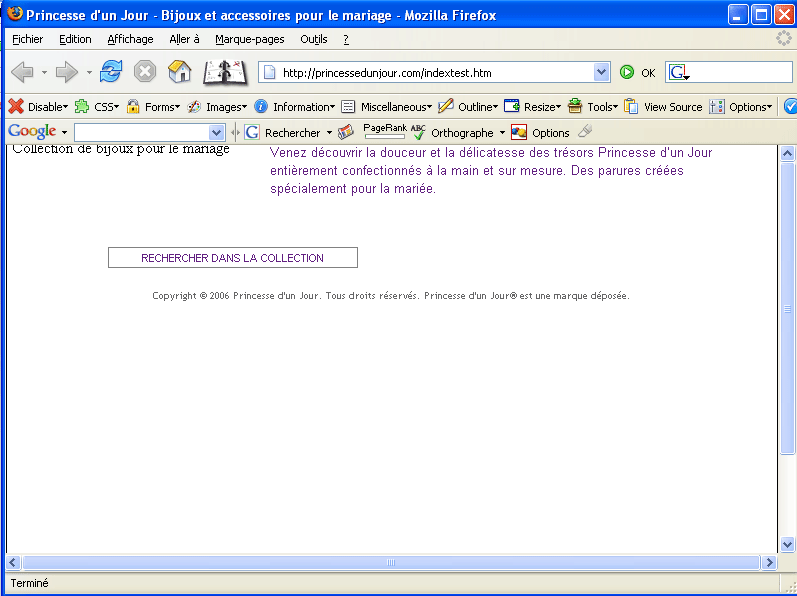Expand the Images menu dropdown

point(244,107)
